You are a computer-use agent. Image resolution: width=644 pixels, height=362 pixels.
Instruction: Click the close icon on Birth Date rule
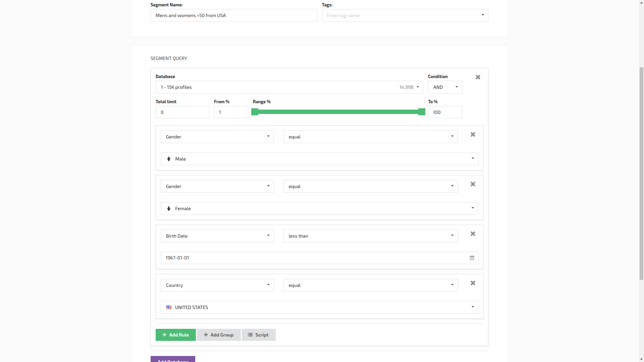pyautogui.click(x=472, y=233)
